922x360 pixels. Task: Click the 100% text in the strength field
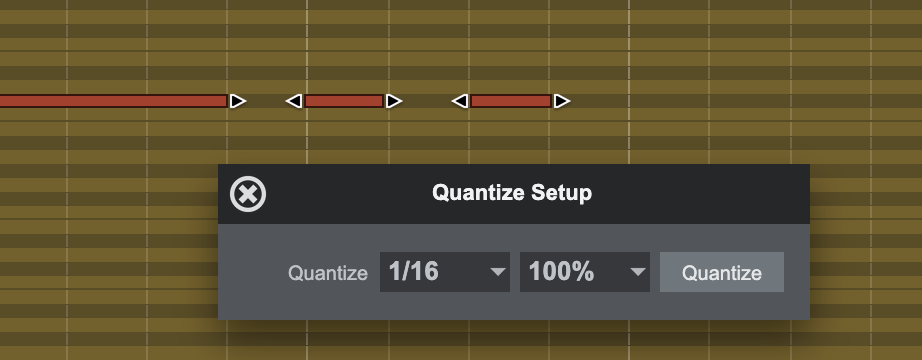pos(561,272)
